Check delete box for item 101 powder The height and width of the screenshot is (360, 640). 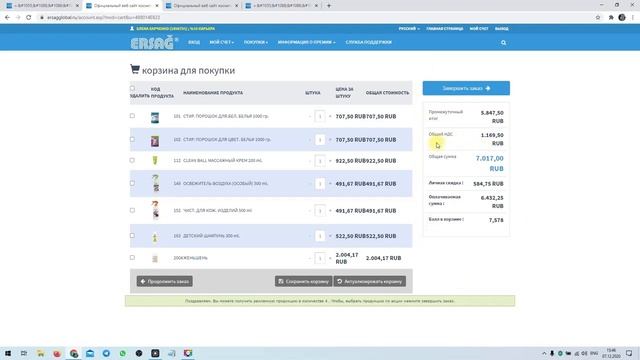tap(132, 116)
